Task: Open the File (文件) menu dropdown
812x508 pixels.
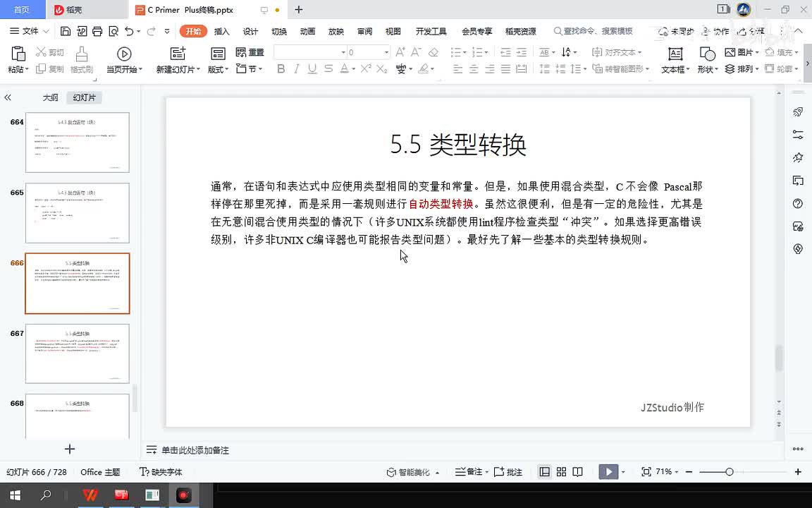Action: 30,31
